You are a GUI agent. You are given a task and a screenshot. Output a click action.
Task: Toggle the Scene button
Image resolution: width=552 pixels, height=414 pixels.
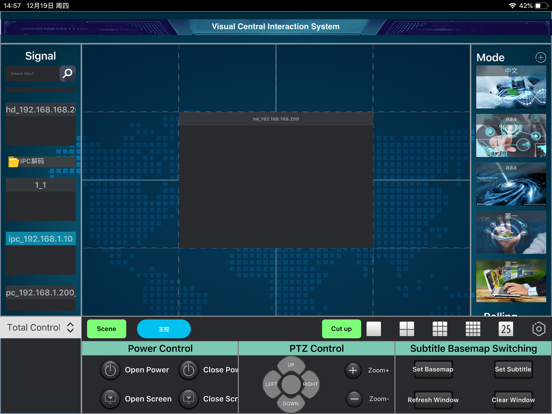[106, 329]
